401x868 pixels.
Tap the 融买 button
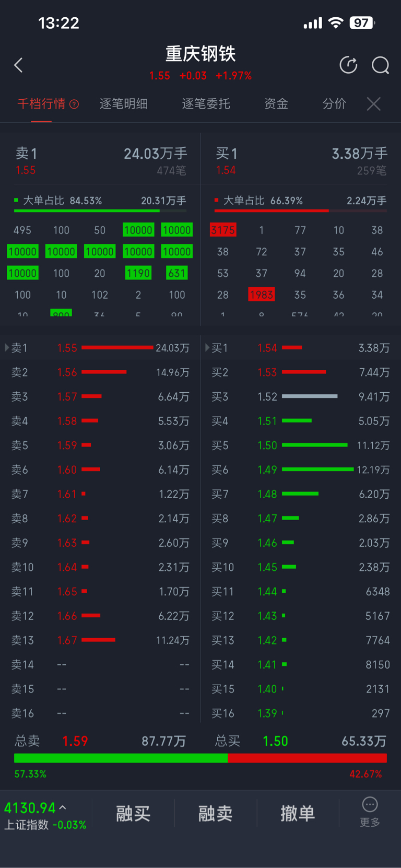[x=133, y=813]
